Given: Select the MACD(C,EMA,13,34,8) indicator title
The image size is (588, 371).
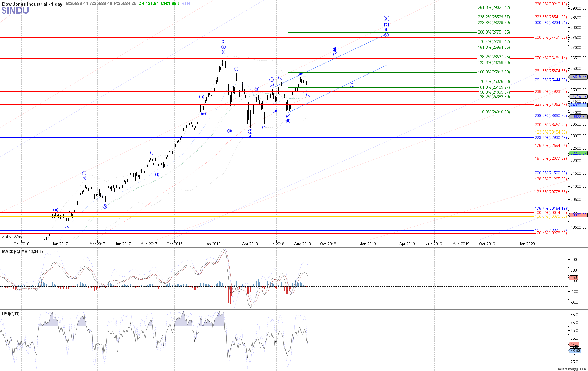Looking at the screenshot, I should pos(23,251).
